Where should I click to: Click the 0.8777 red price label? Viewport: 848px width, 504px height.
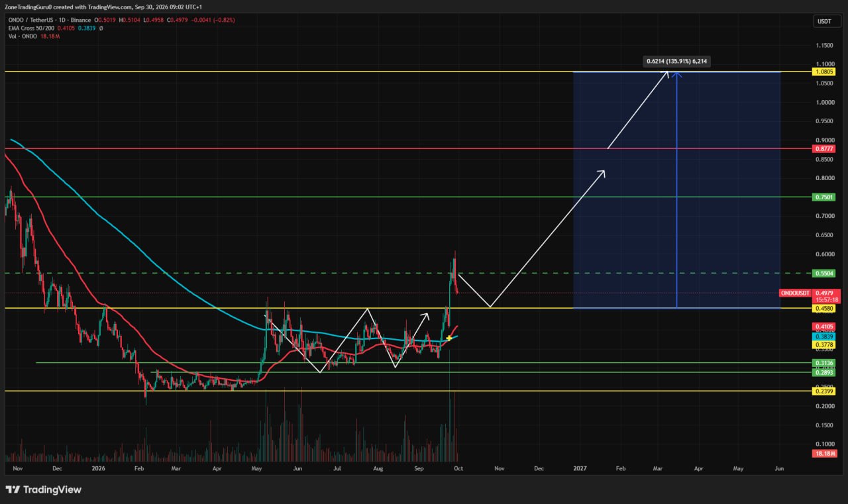pyautogui.click(x=823, y=149)
